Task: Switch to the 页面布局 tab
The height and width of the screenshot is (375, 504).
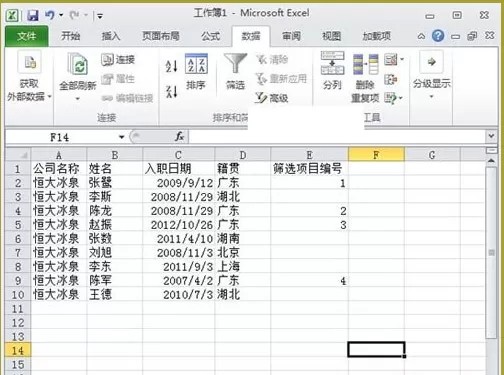Action: (161, 36)
